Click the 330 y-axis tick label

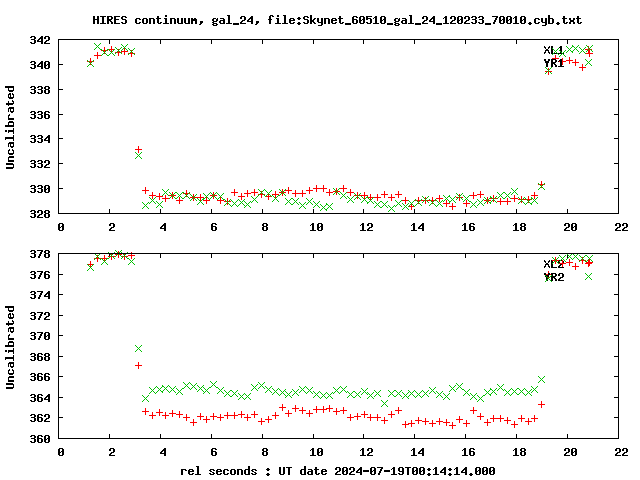point(40,189)
